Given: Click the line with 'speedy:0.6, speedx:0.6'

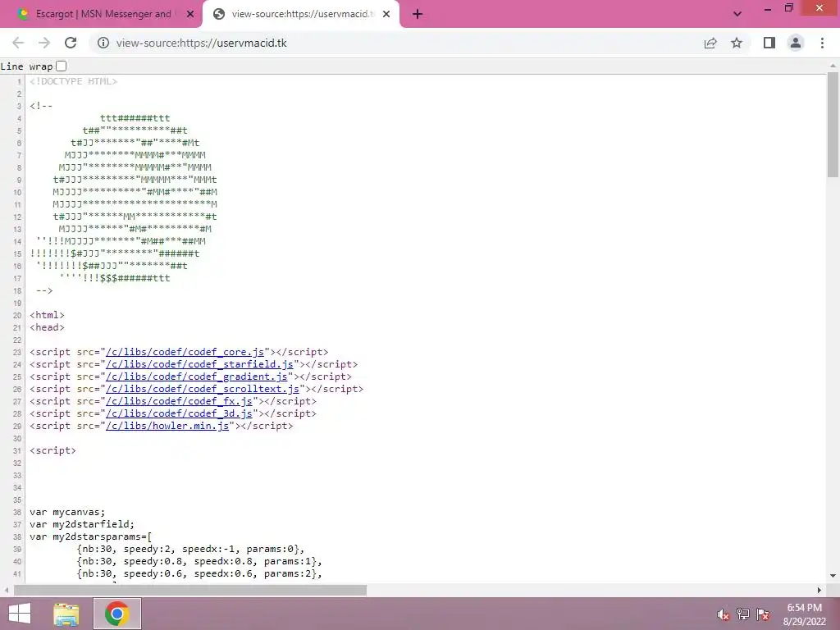Looking at the screenshot, I should [199, 573].
